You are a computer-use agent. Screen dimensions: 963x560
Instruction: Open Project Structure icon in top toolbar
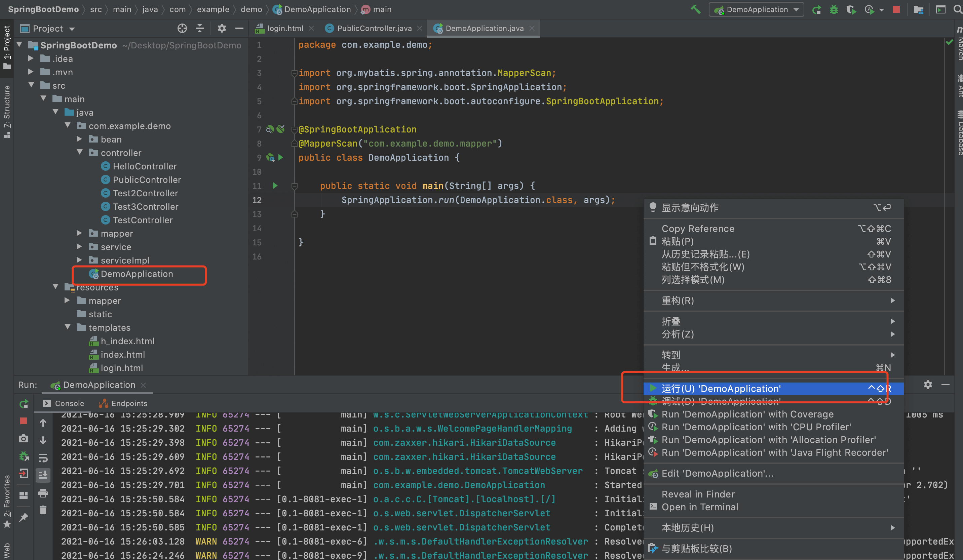[918, 9]
